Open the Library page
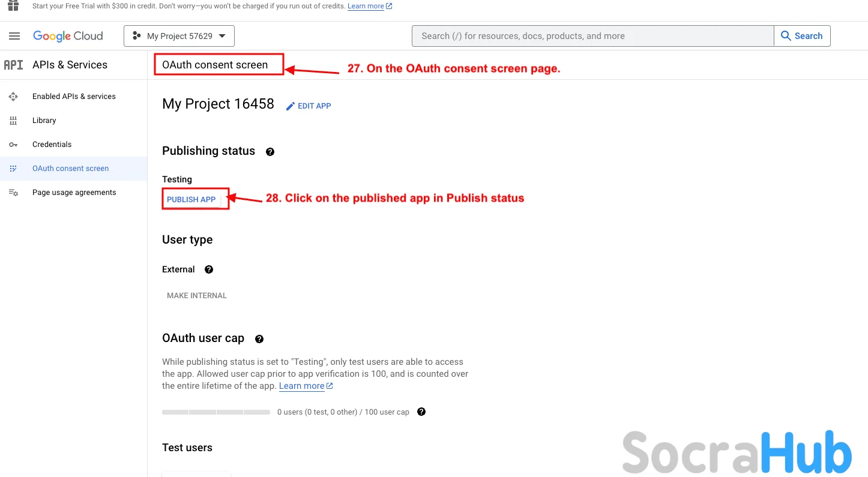Screen dimensions: 868x477 pyautogui.click(x=44, y=120)
